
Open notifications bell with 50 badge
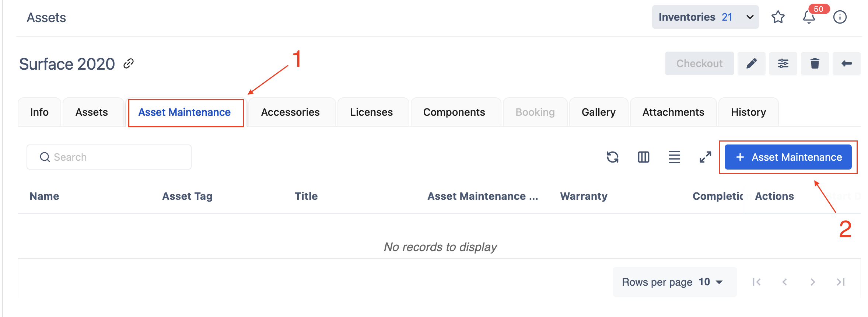click(809, 17)
